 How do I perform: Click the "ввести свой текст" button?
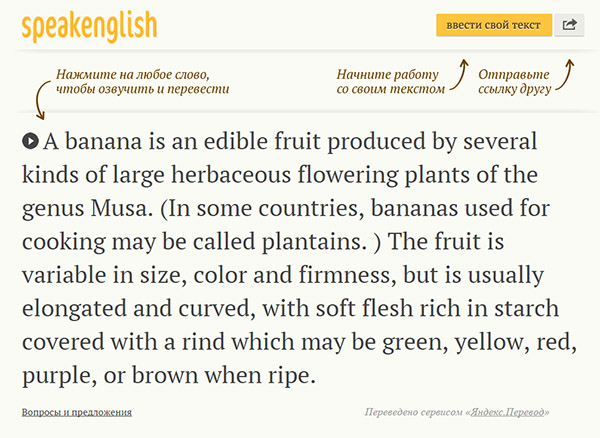click(x=494, y=25)
